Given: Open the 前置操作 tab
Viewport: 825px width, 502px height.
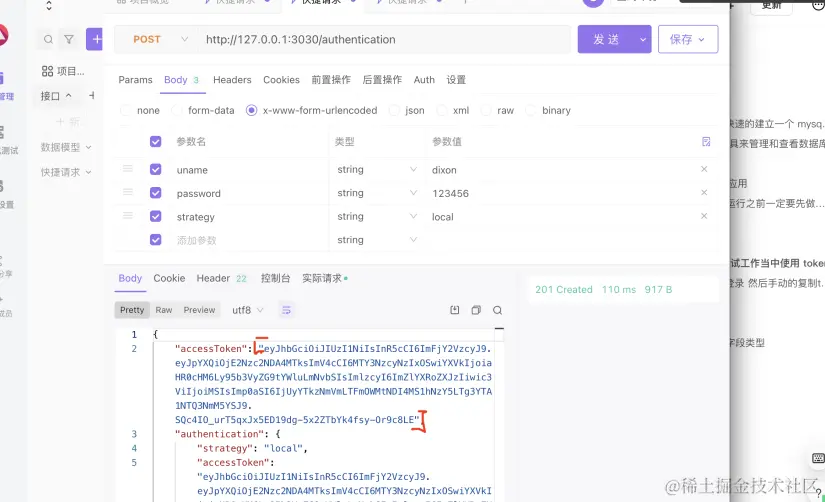Looking at the screenshot, I should pos(331,80).
